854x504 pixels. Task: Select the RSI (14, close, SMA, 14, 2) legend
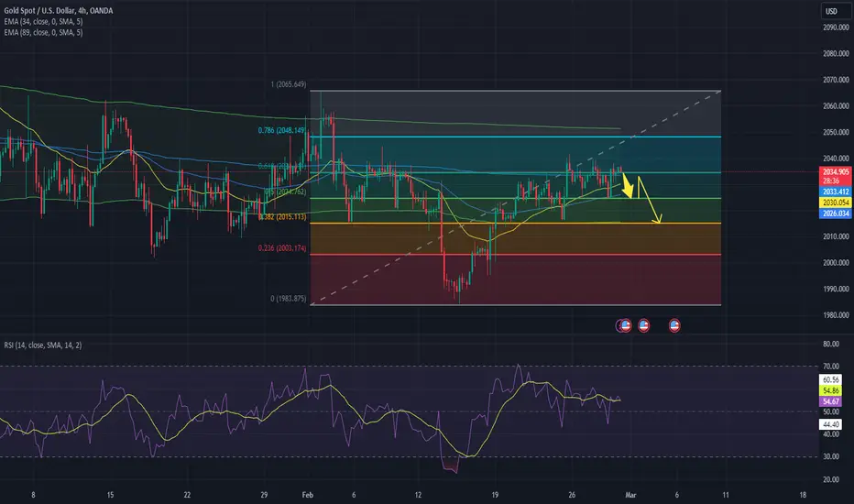(x=43, y=345)
